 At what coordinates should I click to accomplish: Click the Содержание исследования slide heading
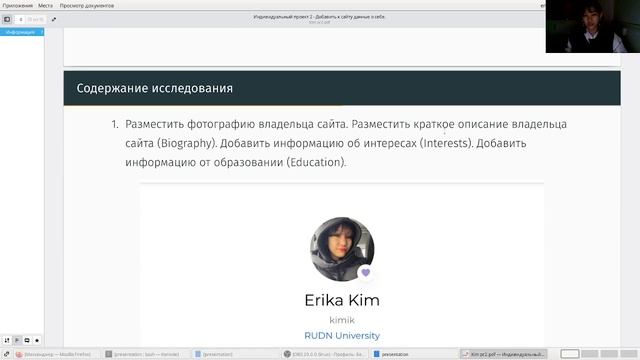(155, 88)
